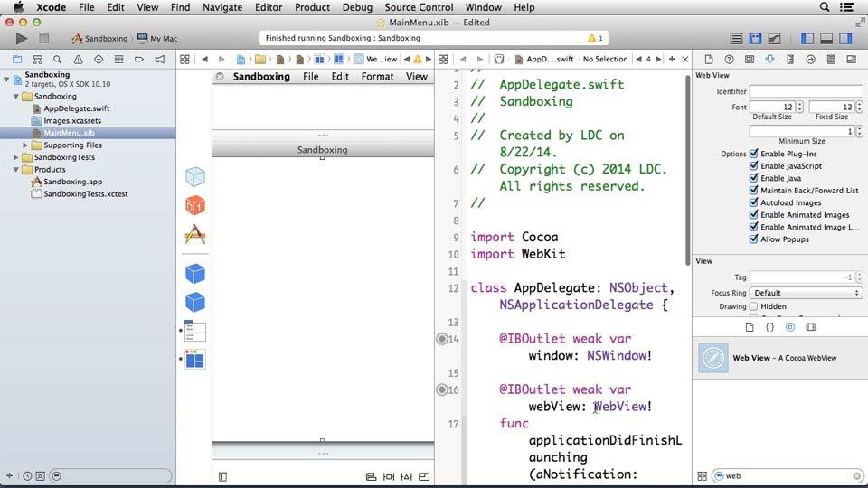Open the Product menu

(x=312, y=7)
